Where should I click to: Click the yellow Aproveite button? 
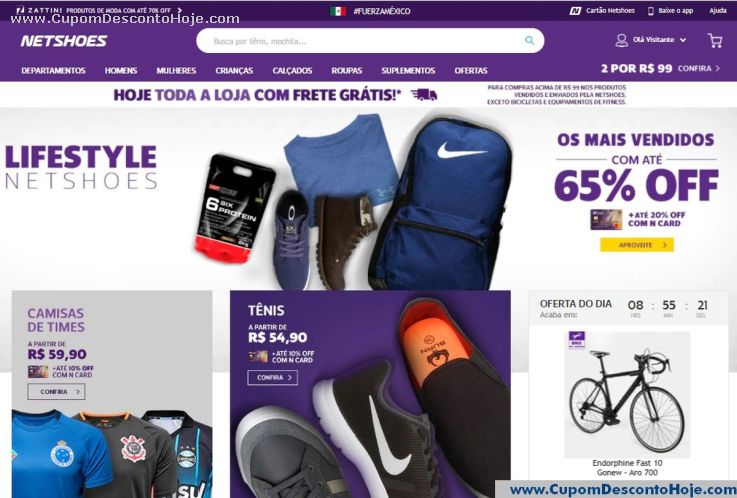pos(637,245)
